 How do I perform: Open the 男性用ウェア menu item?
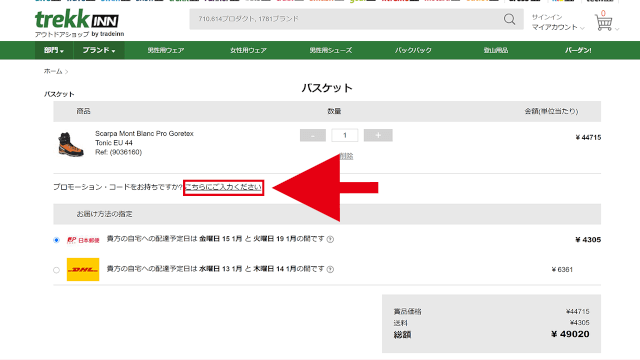[166, 50]
